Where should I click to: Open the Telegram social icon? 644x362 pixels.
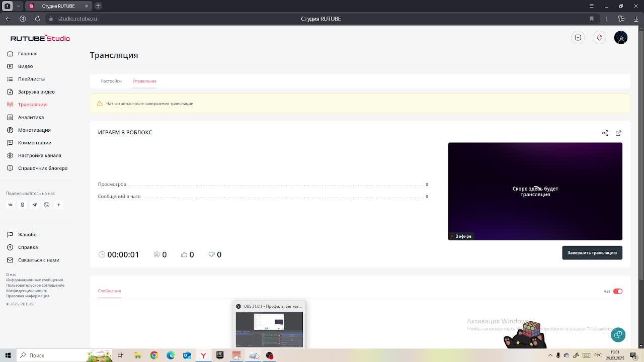34,205
